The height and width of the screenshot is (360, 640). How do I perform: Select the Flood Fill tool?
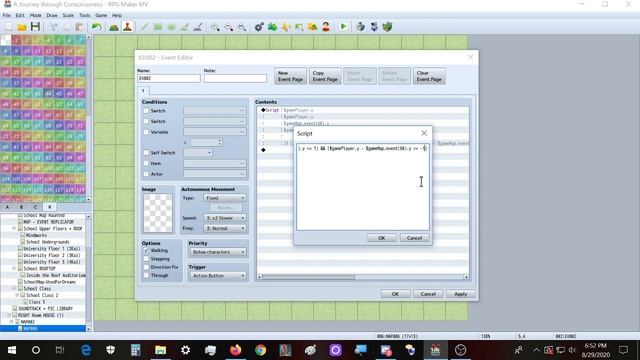point(184,27)
